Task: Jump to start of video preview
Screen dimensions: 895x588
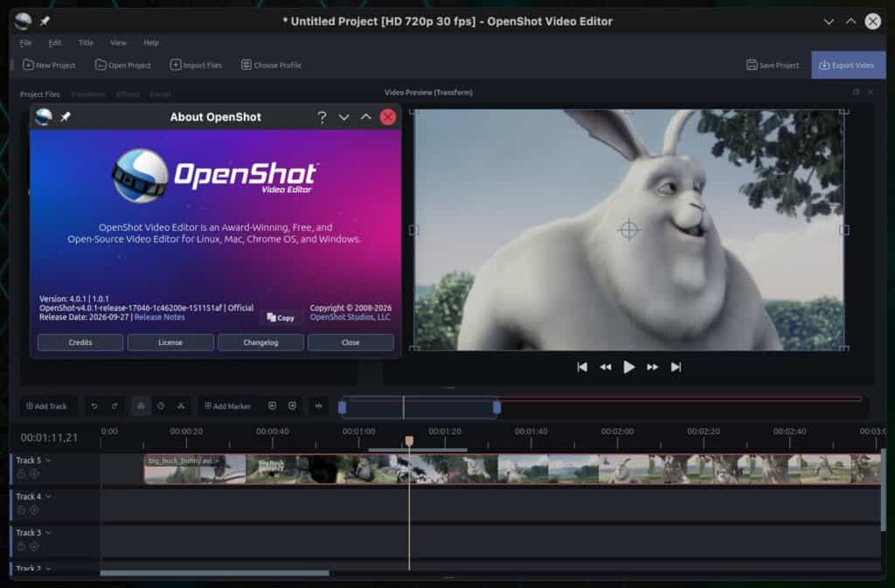Action: click(581, 367)
